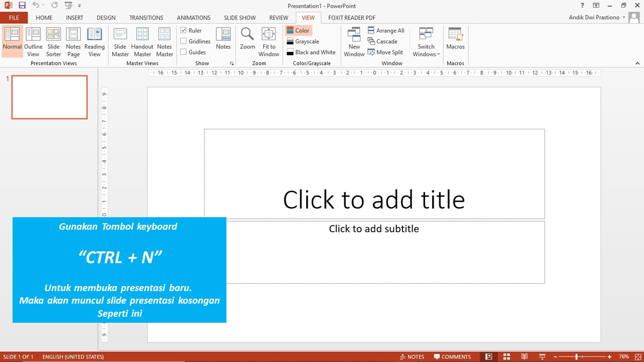The image size is (644, 362).
Task: Open the FOXIT READER PDF tab
Action: pos(352,18)
